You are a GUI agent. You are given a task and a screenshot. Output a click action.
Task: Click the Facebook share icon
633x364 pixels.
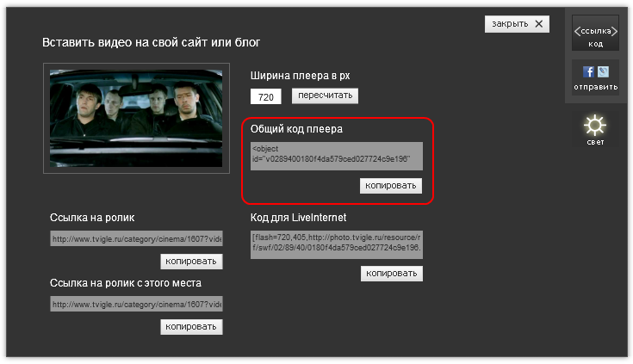tap(589, 72)
